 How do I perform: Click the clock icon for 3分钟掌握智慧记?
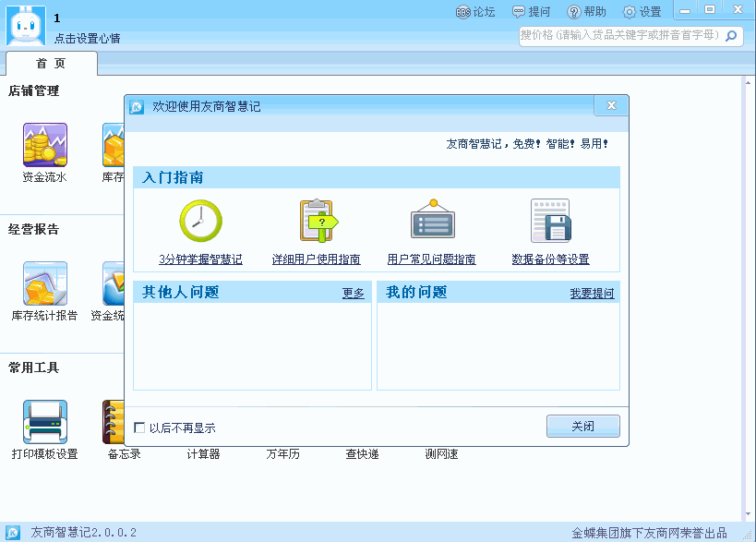point(200,221)
